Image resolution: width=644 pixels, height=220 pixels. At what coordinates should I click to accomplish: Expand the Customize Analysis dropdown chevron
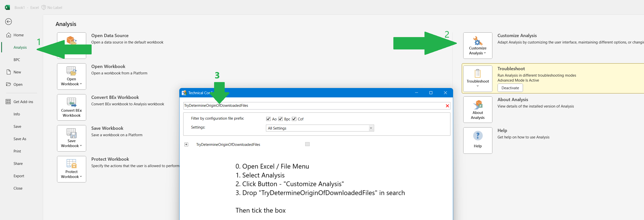[x=485, y=53]
